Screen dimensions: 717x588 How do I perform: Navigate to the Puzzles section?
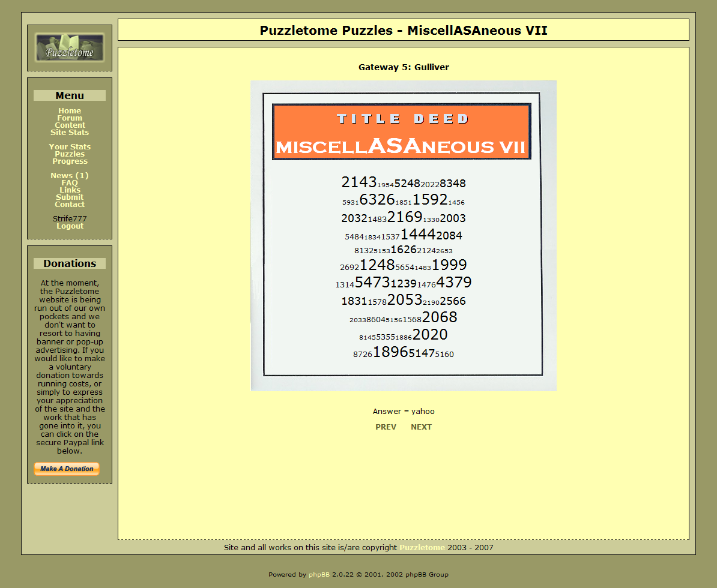pyautogui.click(x=70, y=154)
